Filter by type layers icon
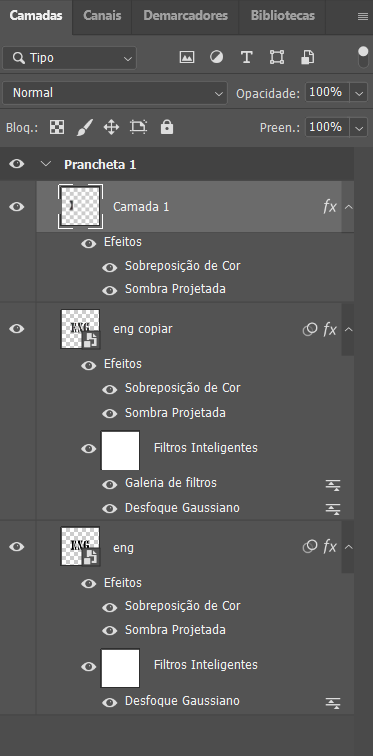 (x=247, y=57)
